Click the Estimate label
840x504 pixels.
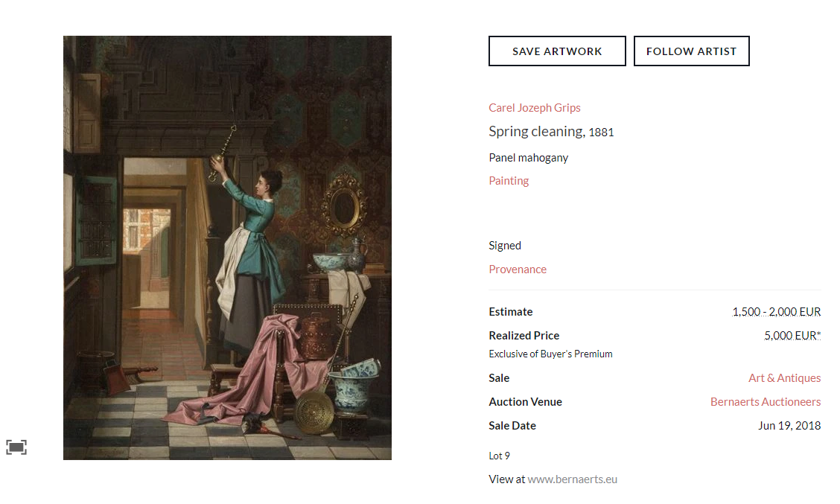coord(511,312)
